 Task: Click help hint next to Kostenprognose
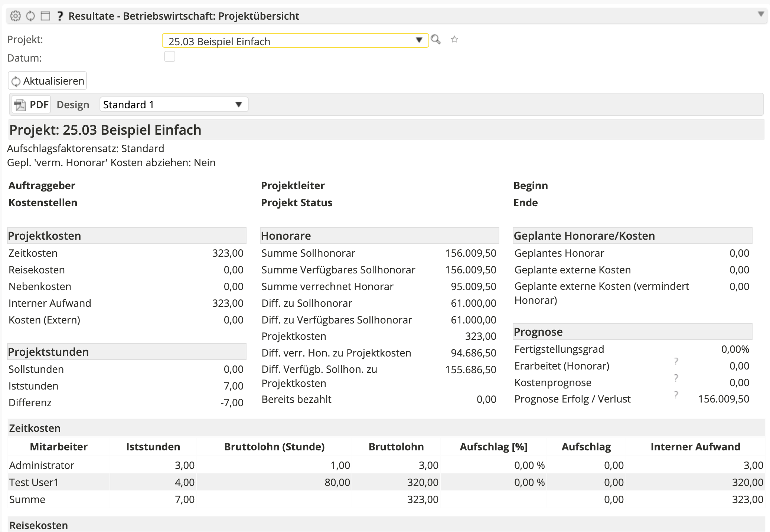[676, 378]
